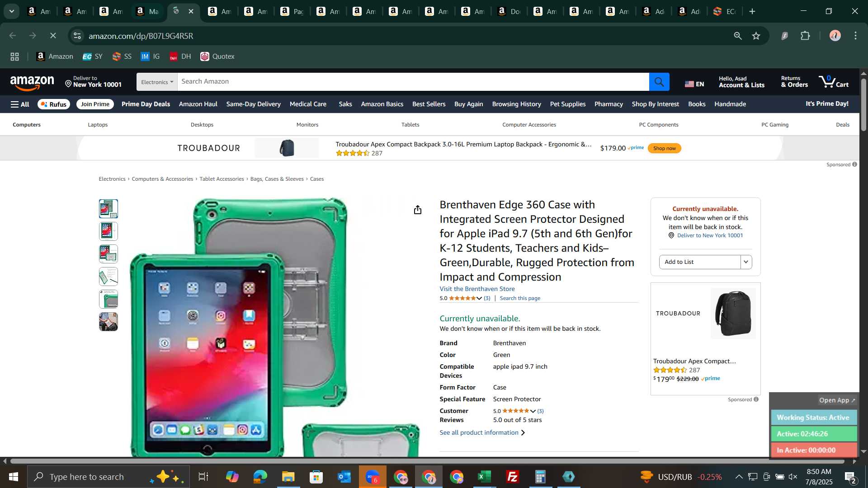Open Returns & Orders
This screenshot has width=868, height=488.
tap(794, 82)
